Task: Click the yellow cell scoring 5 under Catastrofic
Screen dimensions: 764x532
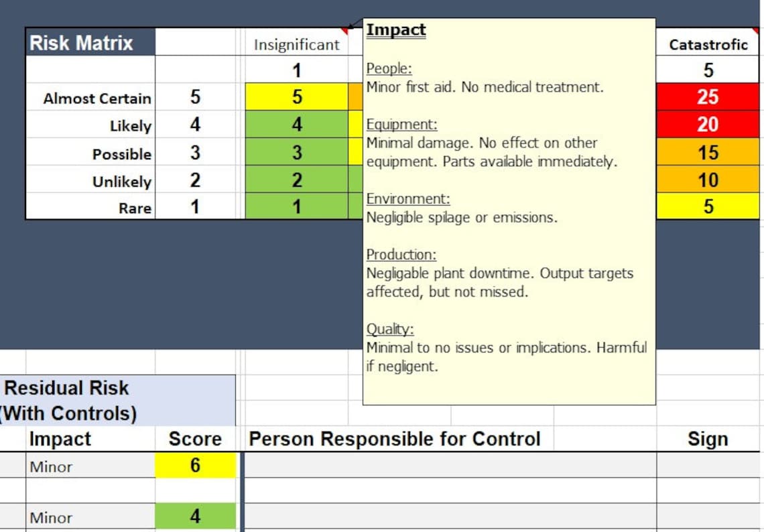Action: click(708, 206)
